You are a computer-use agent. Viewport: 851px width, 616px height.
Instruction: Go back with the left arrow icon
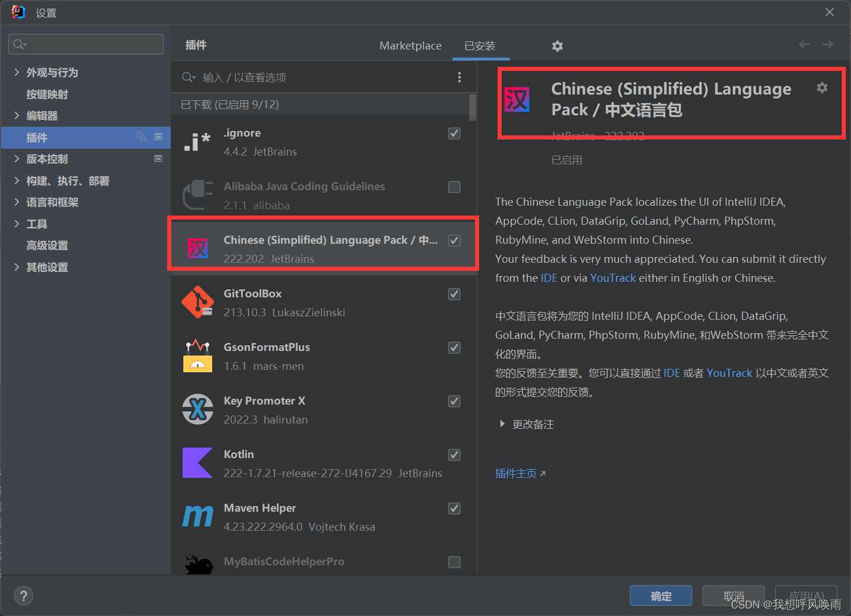pos(804,44)
